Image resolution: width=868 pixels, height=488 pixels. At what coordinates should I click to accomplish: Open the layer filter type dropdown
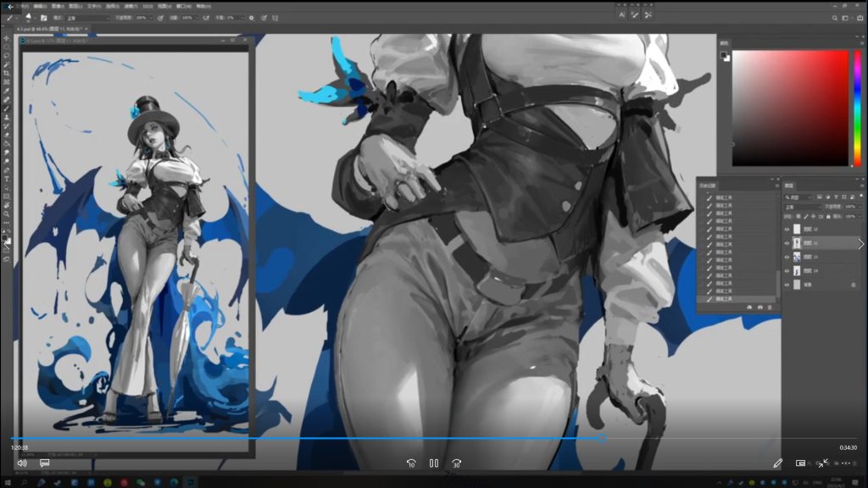[801, 196]
